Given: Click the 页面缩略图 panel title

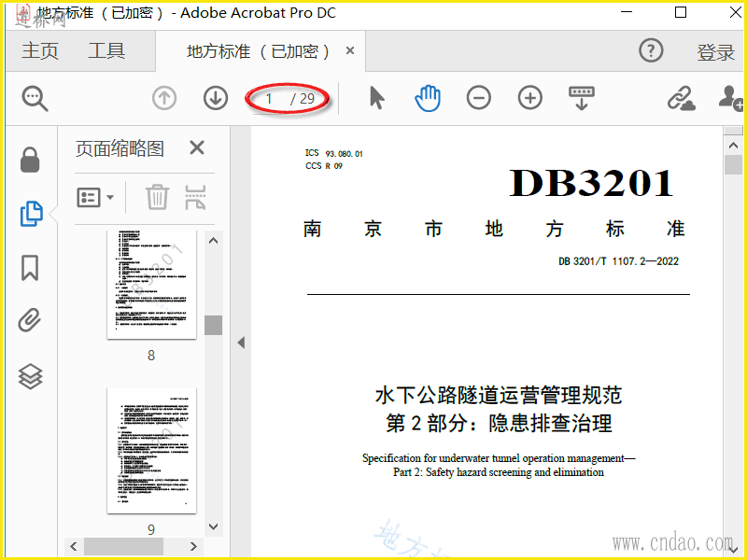Looking at the screenshot, I should tap(120, 149).
